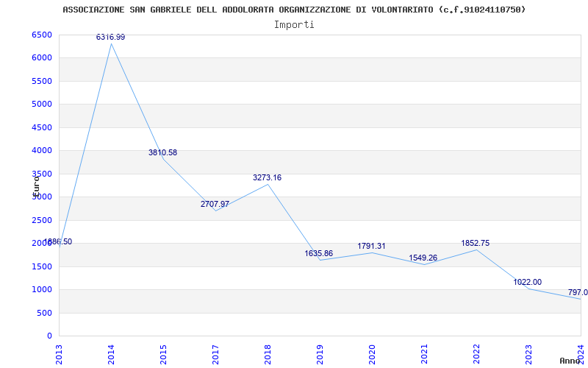Viewport: 588px width, 368px height.
Task: Click x-axis year 2018
Action: [x=268, y=354]
